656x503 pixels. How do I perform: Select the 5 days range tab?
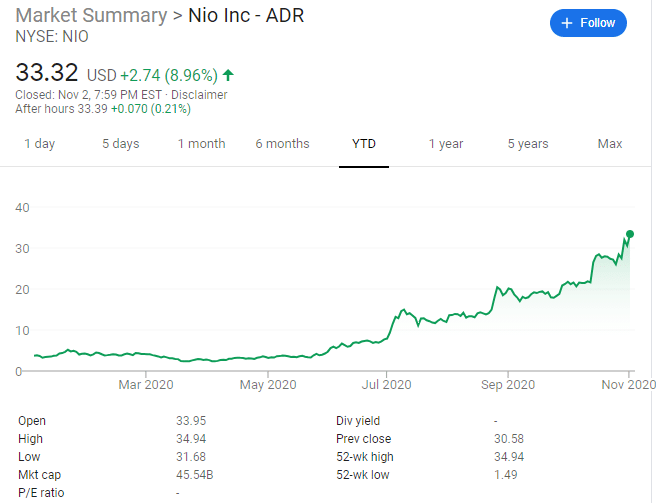pos(120,144)
